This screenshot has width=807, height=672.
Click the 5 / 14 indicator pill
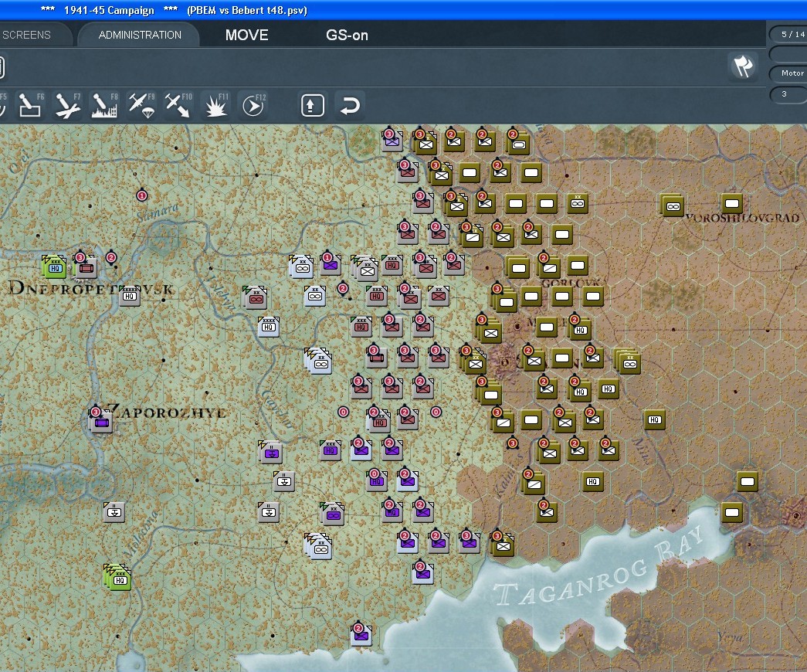pos(792,34)
